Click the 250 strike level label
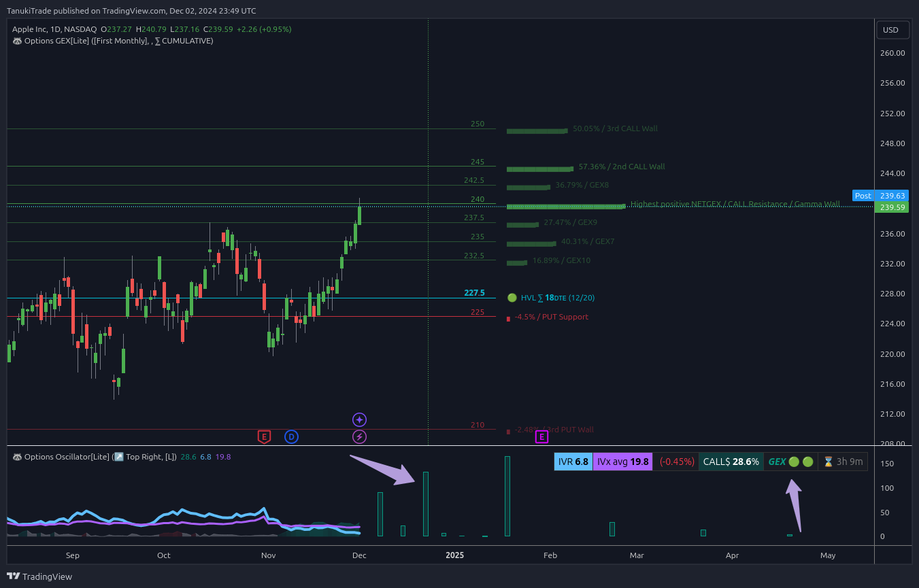 (478, 124)
